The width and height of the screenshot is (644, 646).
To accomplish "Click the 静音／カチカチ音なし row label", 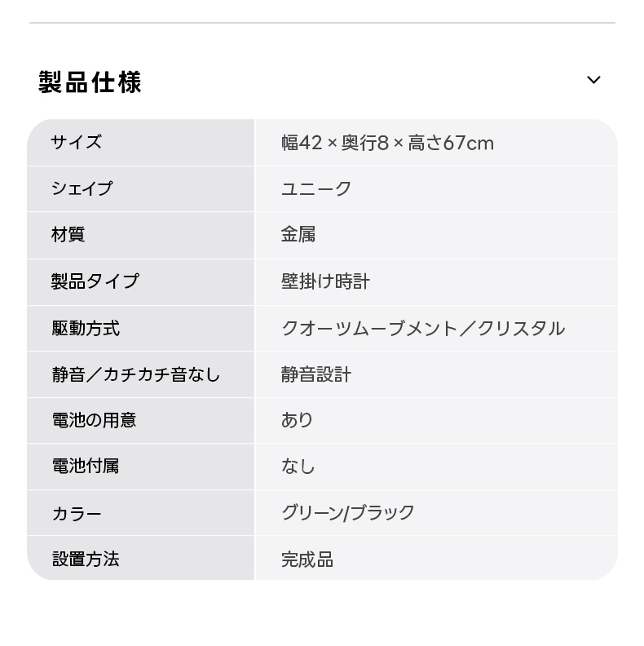I will [x=135, y=374].
